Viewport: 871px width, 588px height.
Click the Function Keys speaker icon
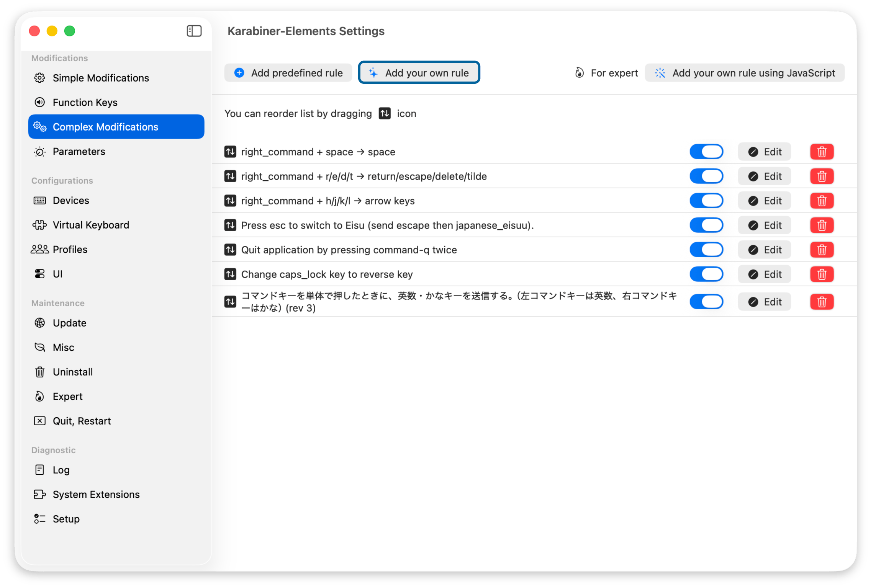[x=40, y=102]
